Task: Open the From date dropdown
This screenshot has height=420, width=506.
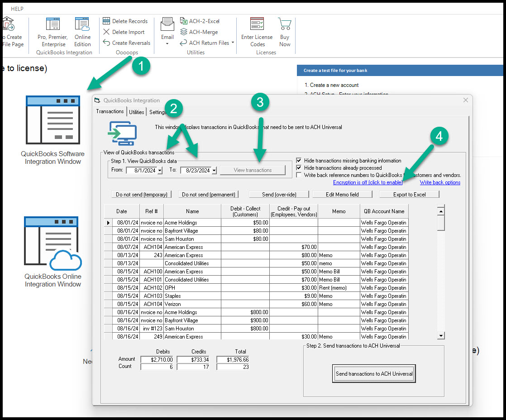Action: tap(160, 170)
